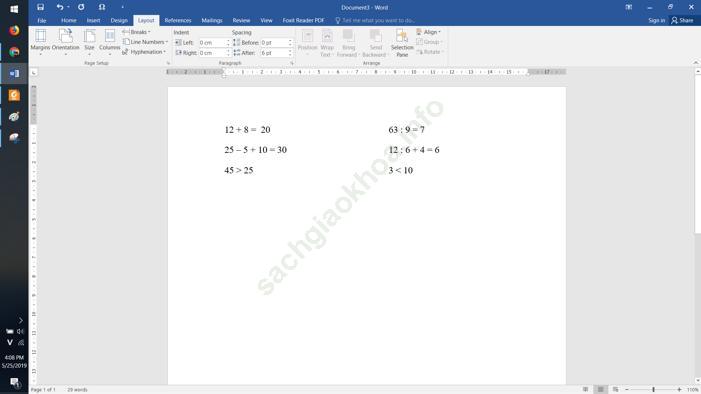Insert omega symbol from Quick Access Toolbar
Image resolution: width=701 pixels, height=394 pixels.
102,7
